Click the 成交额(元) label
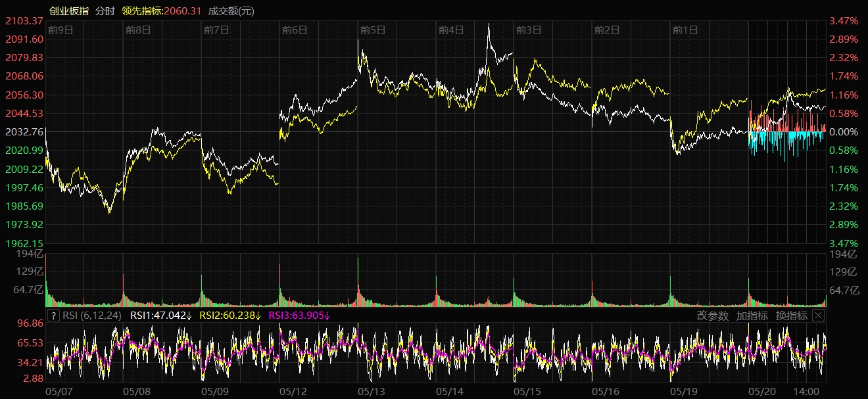The image size is (868, 399). pyautogui.click(x=231, y=11)
